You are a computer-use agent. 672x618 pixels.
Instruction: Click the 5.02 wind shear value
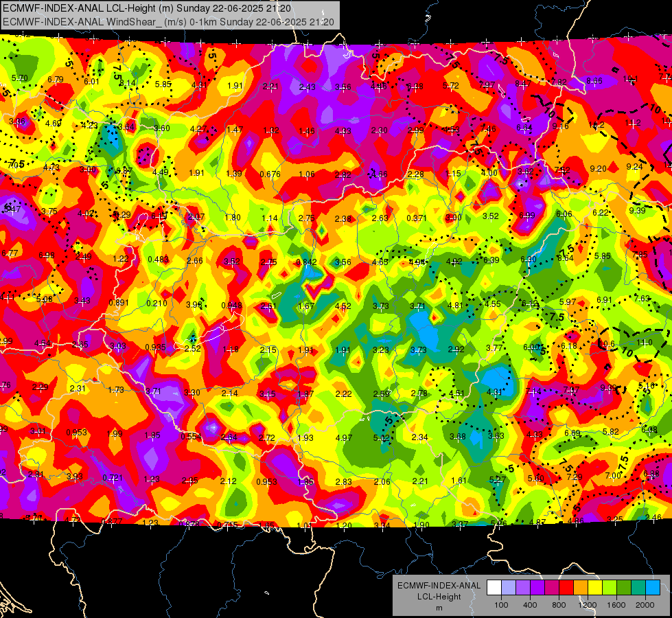(382, 438)
